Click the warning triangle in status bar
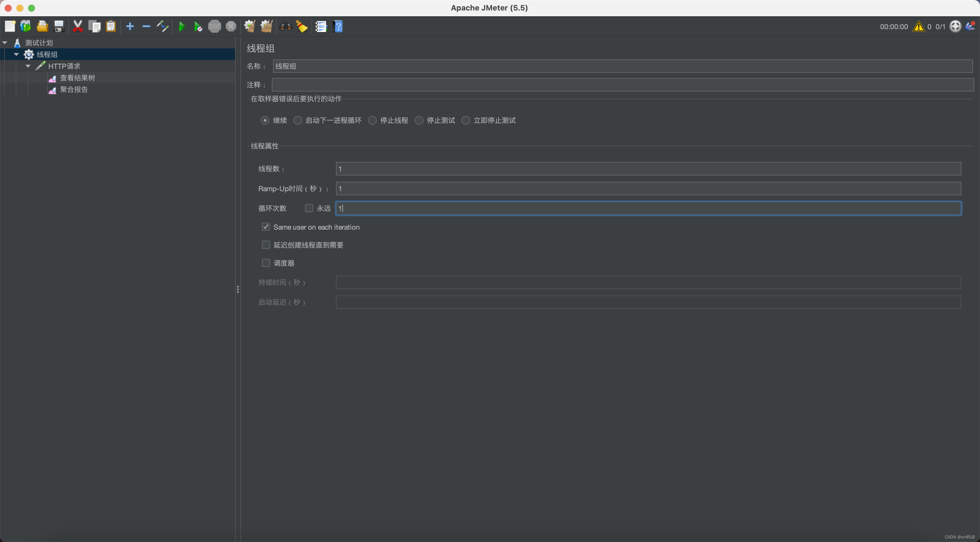 click(x=918, y=26)
